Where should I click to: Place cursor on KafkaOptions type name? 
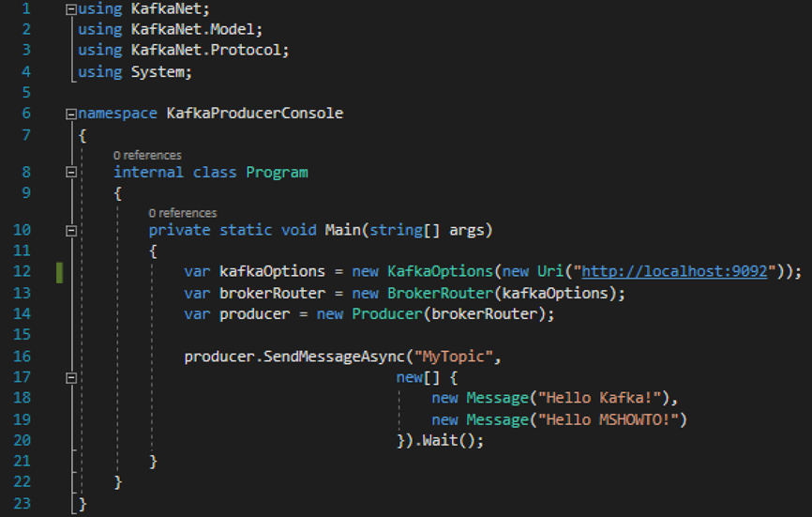pyautogui.click(x=440, y=271)
